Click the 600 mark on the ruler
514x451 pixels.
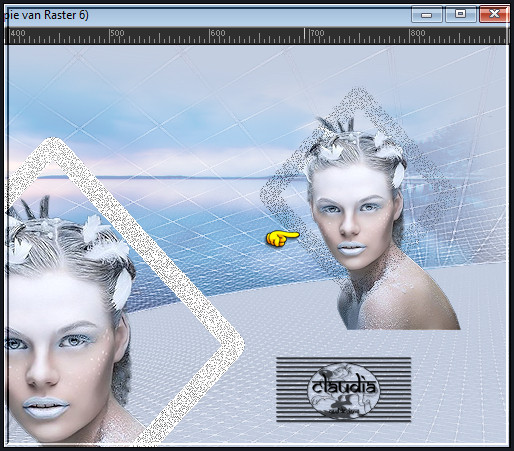[218, 33]
